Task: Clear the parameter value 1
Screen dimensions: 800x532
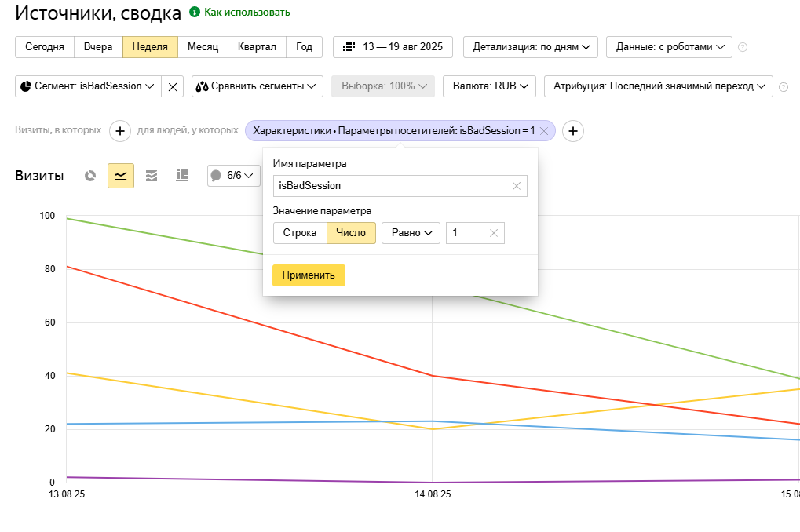Action: click(493, 233)
